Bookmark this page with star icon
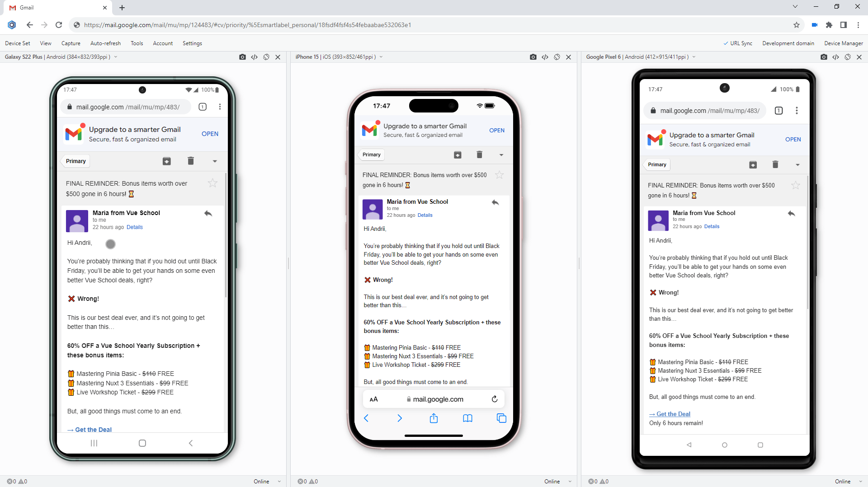The width and height of the screenshot is (868, 487). pos(797,25)
